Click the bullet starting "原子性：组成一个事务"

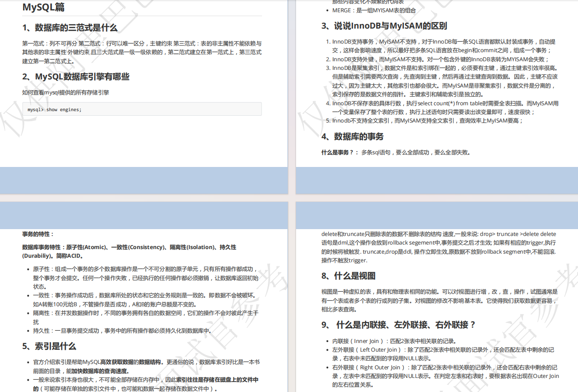[x=145, y=278]
